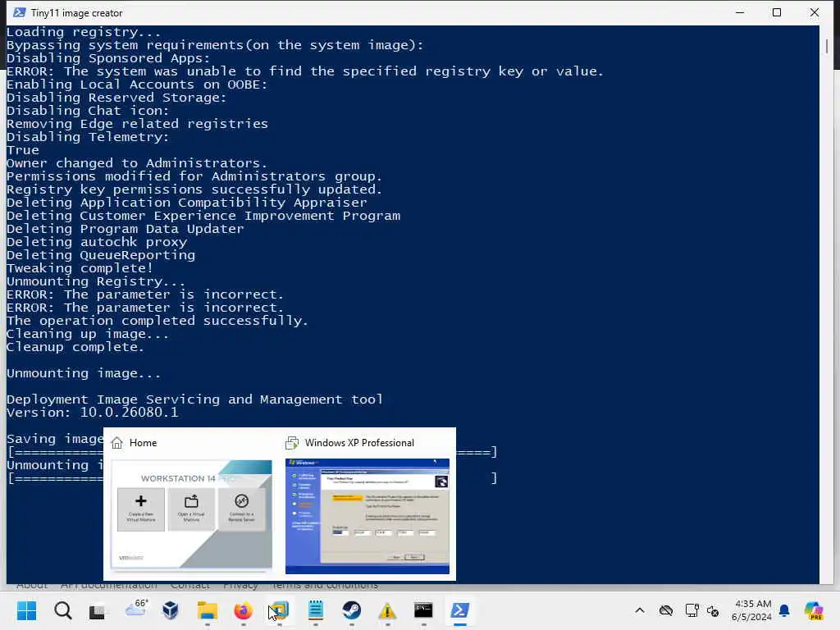Click the console vertical scrollbar thumb
Image resolution: width=840 pixels, height=630 pixels.
click(827, 46)
